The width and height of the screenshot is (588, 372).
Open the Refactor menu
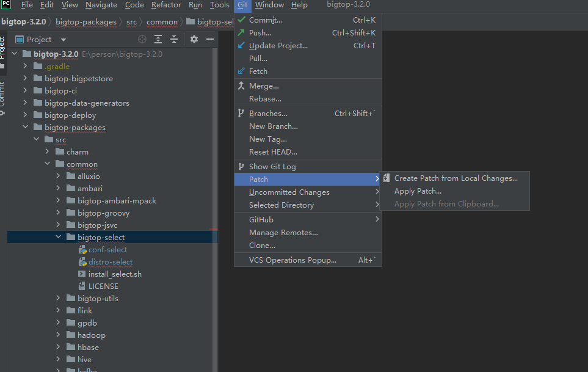point(166,4)
